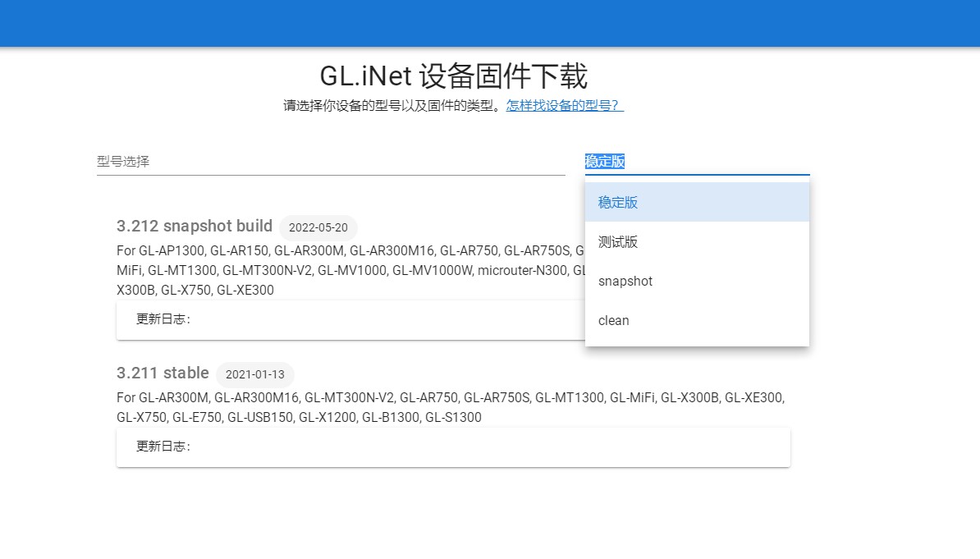Click the 2021-01-13 date chip

(254, 374)
